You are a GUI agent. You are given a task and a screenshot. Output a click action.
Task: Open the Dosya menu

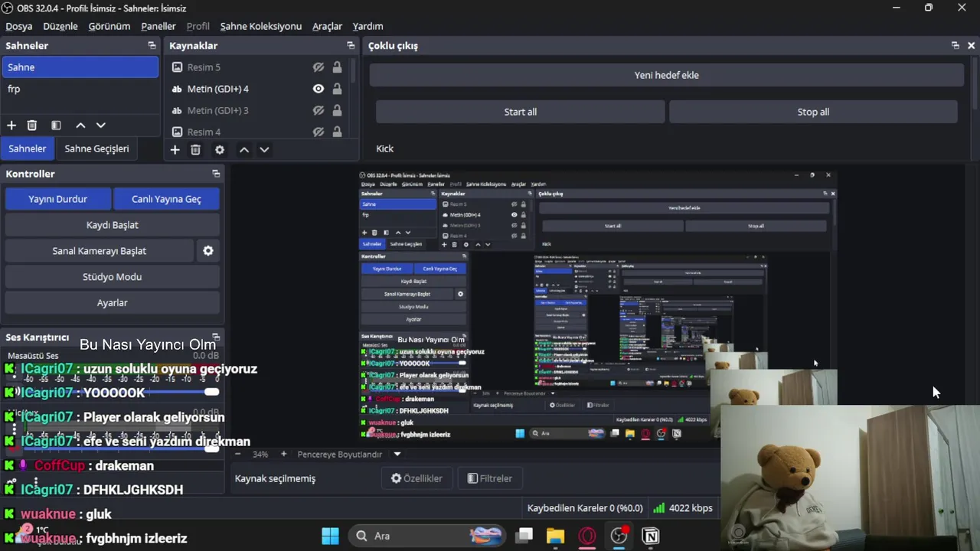pyautogui.click(x=19, y=26)
